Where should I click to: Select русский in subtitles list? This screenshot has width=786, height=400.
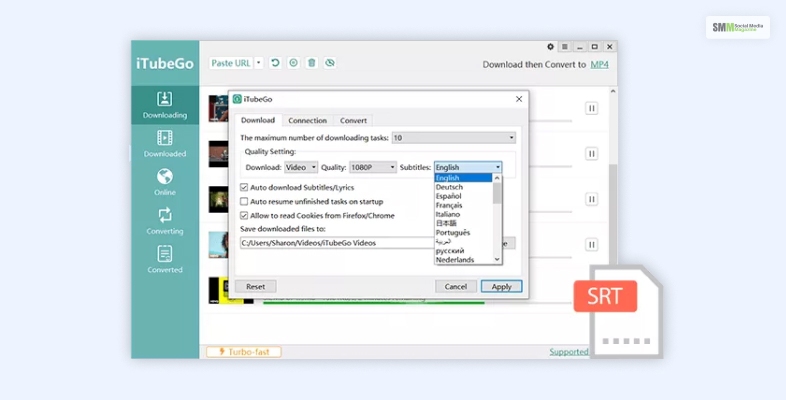tap(463, 251)
